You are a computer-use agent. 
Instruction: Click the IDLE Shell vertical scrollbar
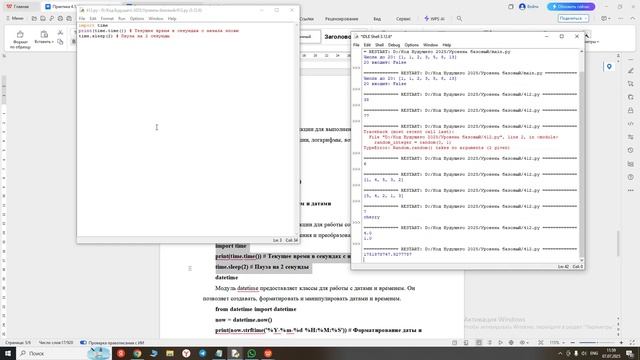(x=582, y=155)
